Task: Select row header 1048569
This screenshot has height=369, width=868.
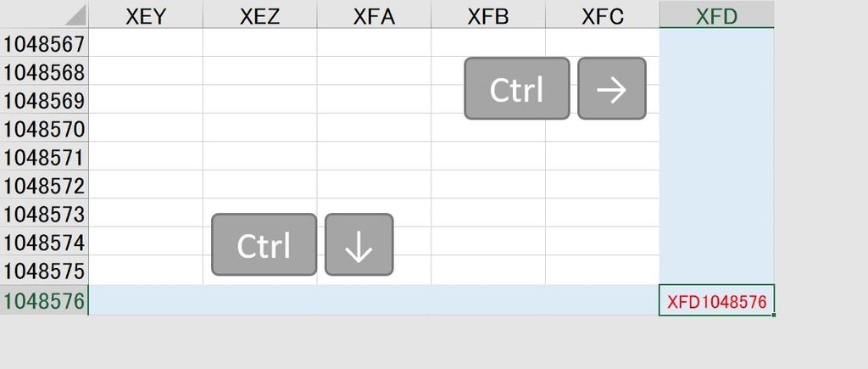Action: click(44, 101)
